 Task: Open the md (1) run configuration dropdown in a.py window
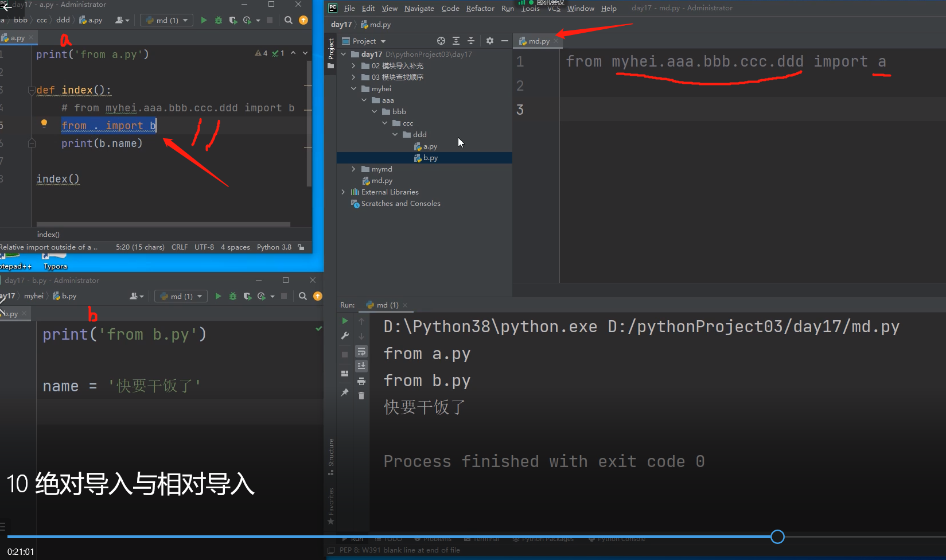167,20
